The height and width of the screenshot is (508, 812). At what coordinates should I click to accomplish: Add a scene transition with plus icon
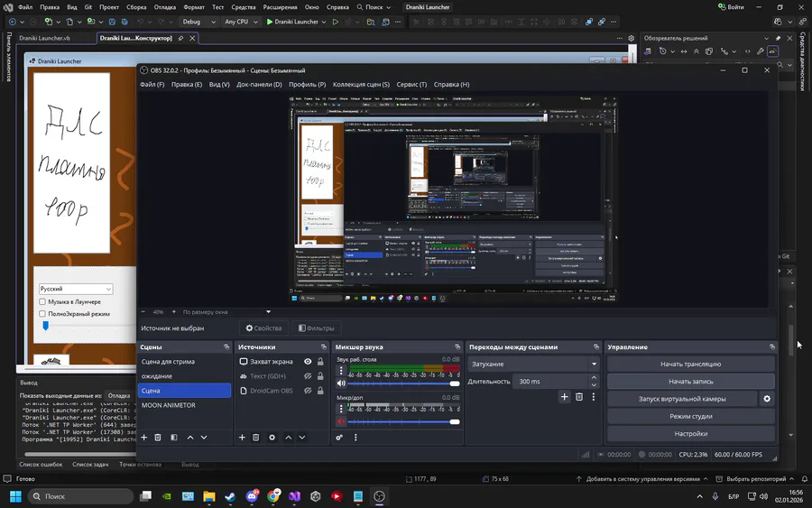click(565, 397)
